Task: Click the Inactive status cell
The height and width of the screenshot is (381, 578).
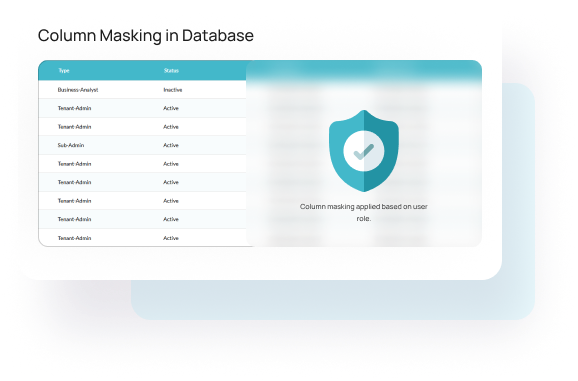Action: (x=173, y=90)
